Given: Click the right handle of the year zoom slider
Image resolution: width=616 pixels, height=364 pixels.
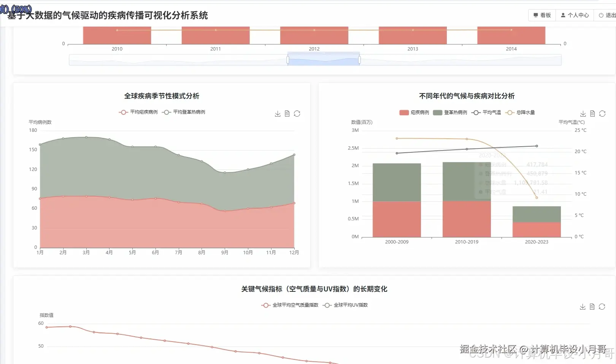Looking at the screenshot, I should tap(359, 60).
